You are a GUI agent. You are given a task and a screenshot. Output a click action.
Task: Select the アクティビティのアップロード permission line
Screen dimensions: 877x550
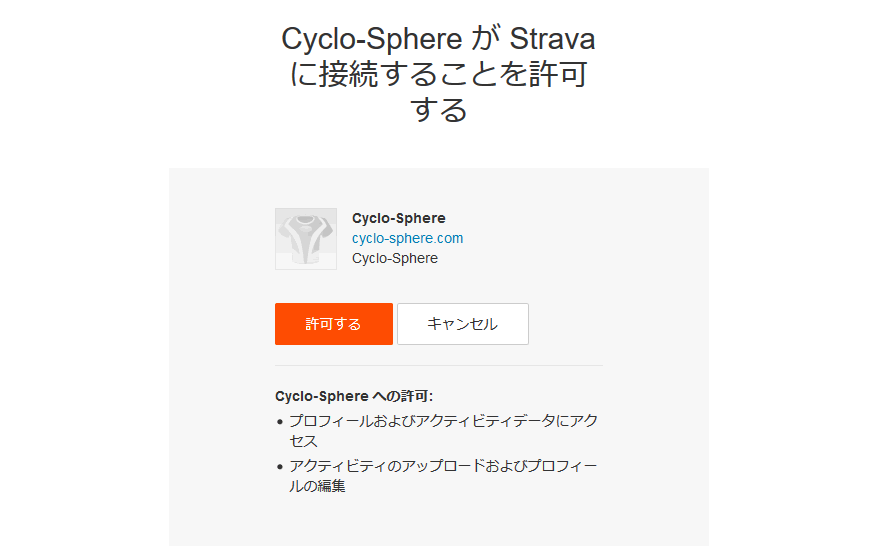(444, 476)
